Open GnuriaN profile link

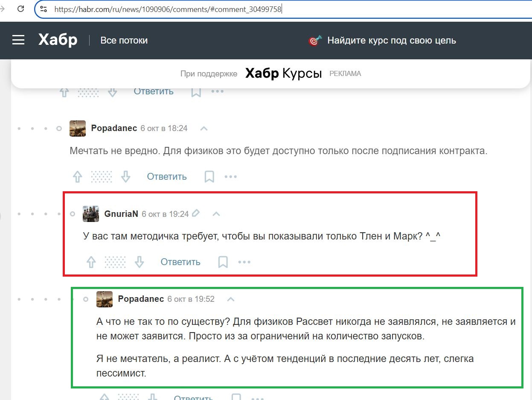click(x=121, y=214)
